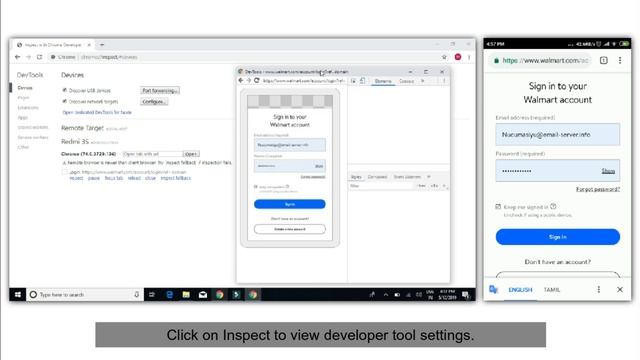Click the blue Sign in button on phone

click(x=558, y=237)
